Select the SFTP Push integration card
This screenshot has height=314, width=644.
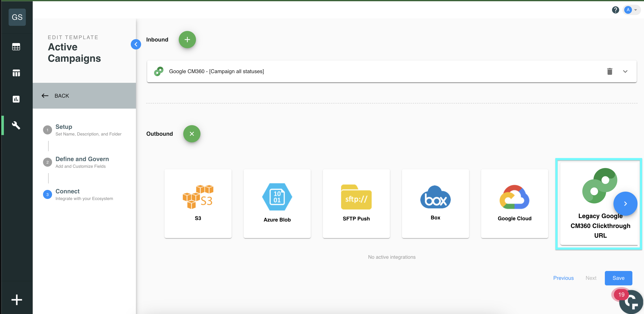[356, 203]
